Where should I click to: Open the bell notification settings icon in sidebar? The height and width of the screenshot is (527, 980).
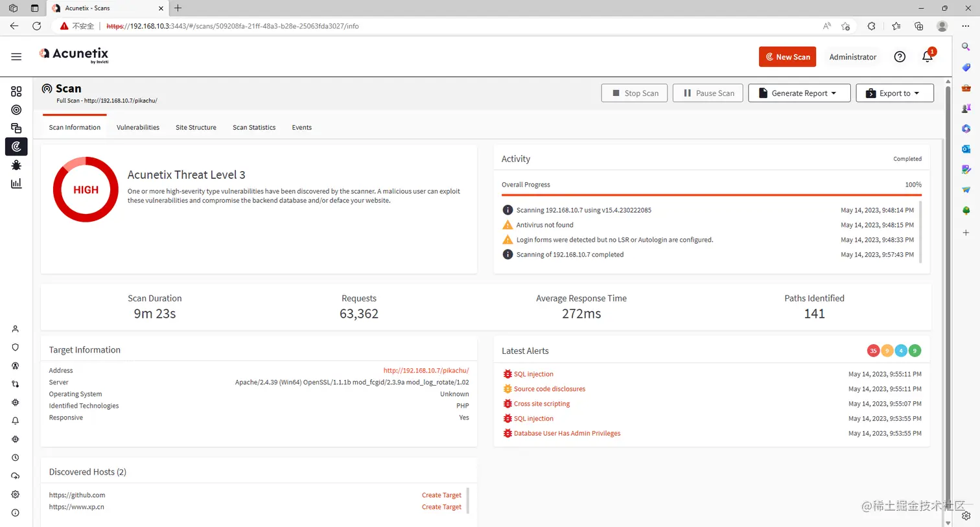point(16,421)
